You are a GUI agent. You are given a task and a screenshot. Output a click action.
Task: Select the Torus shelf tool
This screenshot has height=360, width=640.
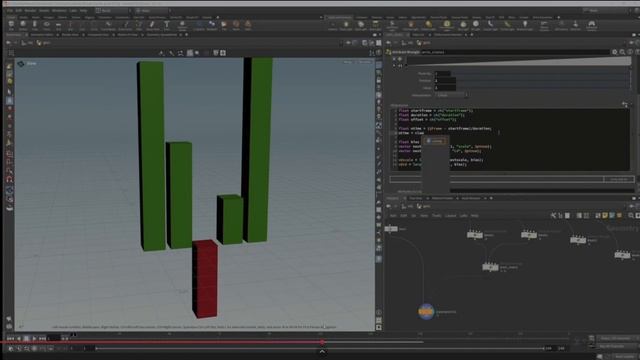(x=47, y=25)
